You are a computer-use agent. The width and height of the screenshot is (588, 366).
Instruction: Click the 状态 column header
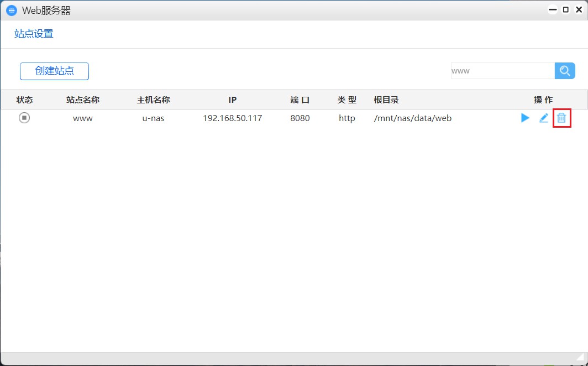(24, 100)
